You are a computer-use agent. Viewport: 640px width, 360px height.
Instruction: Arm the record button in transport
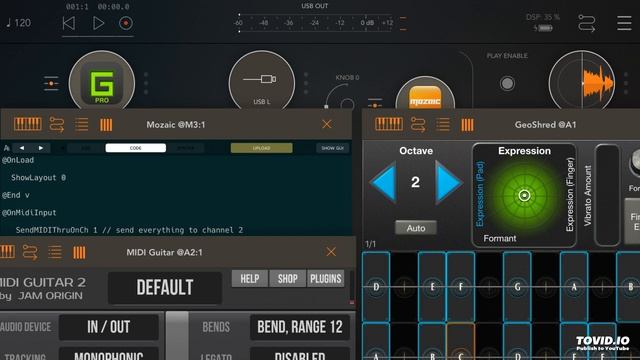(x=126, y=23)
